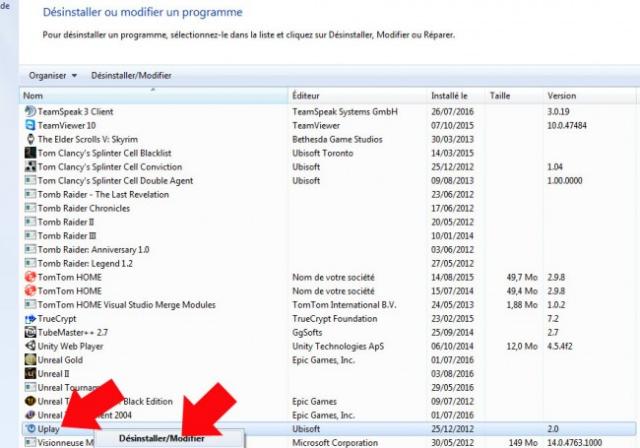Select the Unreal Gold icon
This screenshot has width=640, height=448.
point(29,359)
